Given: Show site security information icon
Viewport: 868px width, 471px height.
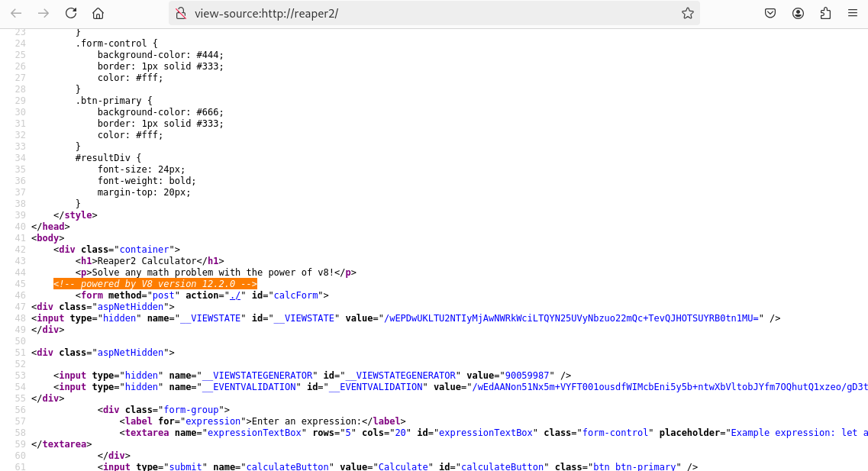Looking at the screenshot, I should (x=181, y=13).
